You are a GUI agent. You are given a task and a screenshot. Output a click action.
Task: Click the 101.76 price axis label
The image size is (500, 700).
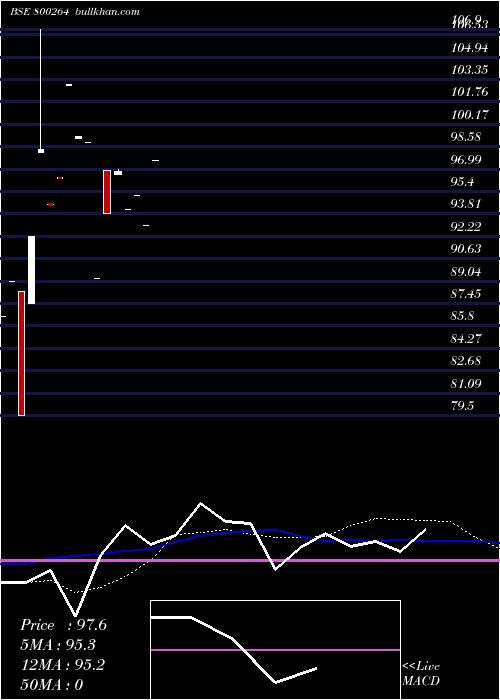point(470,92)
